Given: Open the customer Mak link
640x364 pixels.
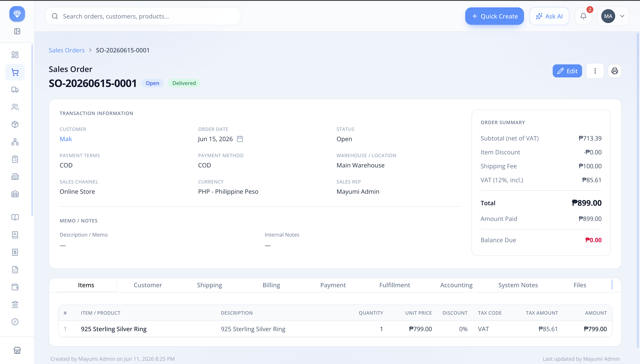Looking at the screenshot, I should [x=66, y=139].
